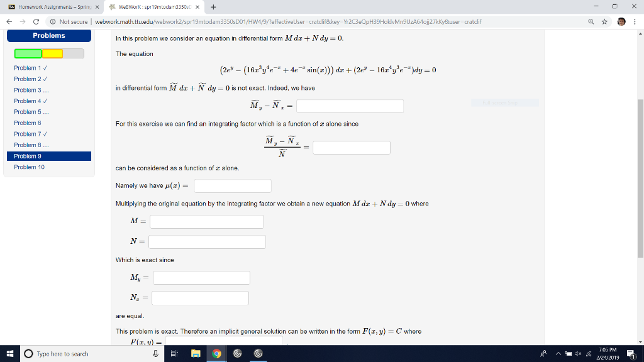The image size is (644, 362).
Task: Click the browser Back button
Action: coord(9,20)
